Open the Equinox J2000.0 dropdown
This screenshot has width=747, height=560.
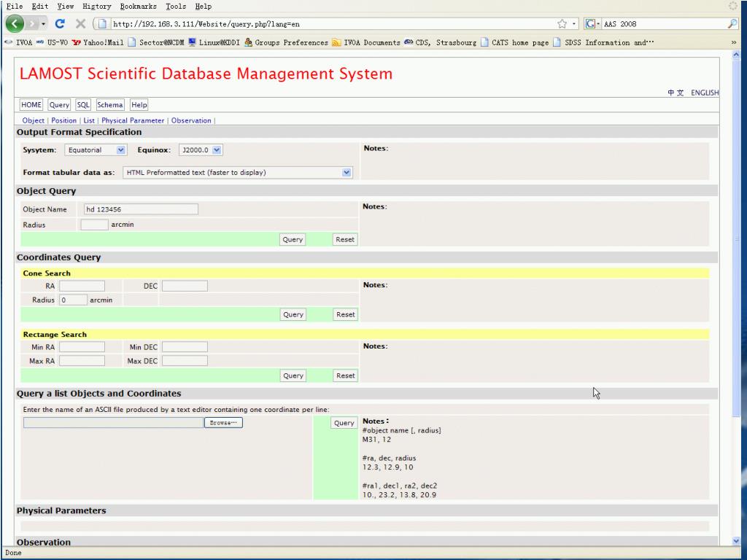(x=201, y=150)
